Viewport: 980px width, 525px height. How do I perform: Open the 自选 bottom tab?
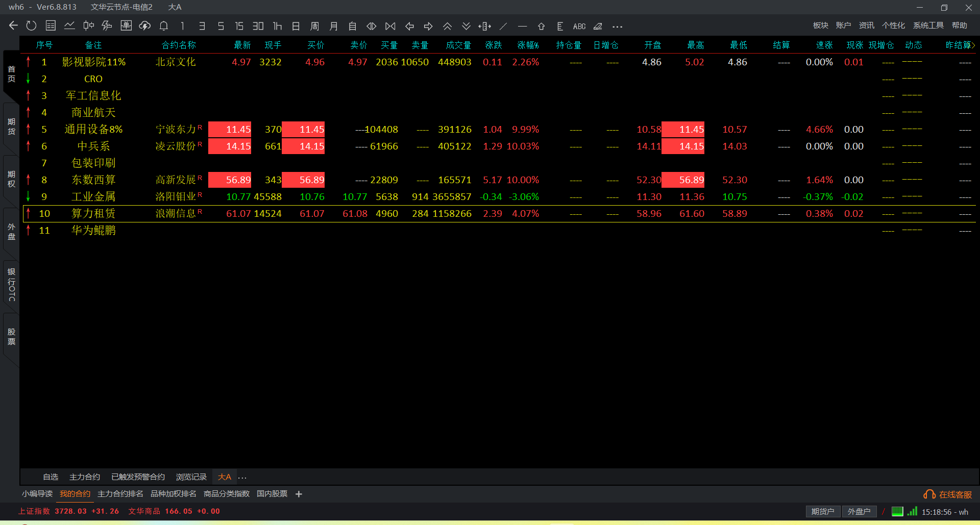pos(51,477)
